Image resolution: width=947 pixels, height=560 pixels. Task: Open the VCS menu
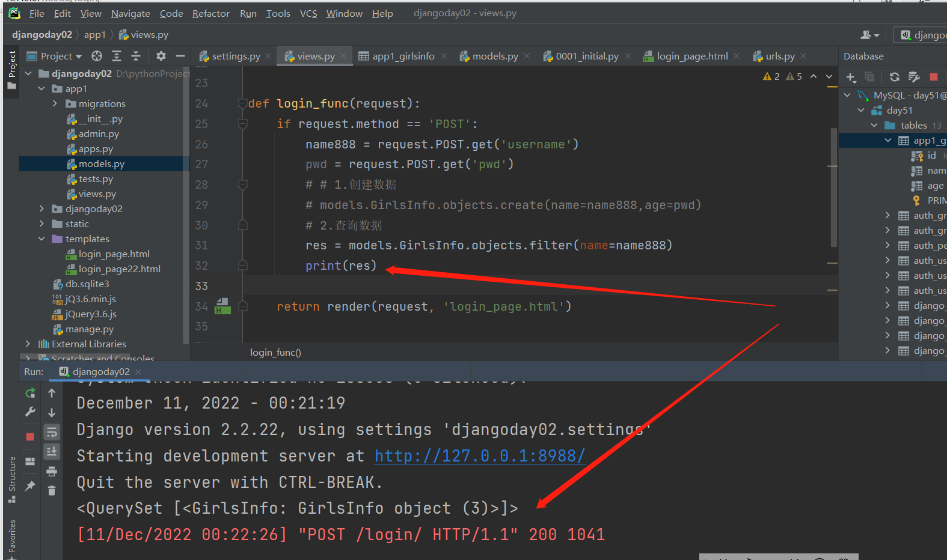point(308,13)
